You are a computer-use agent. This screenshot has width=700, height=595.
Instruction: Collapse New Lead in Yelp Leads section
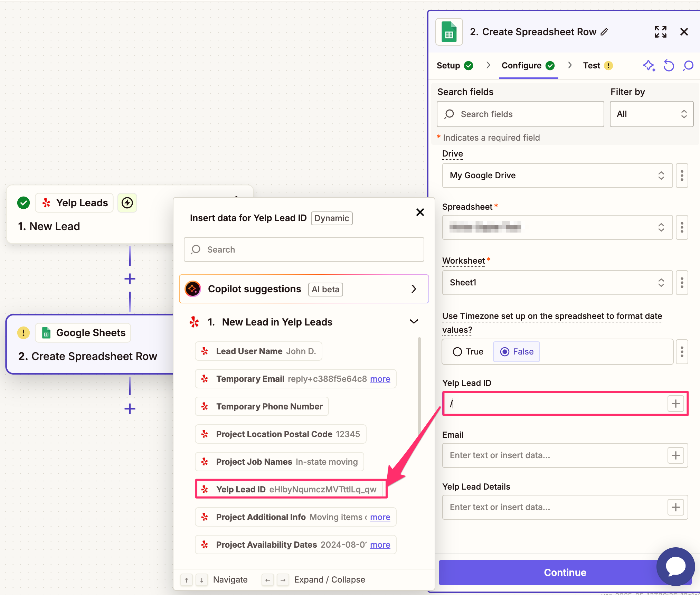coord(414,322)
